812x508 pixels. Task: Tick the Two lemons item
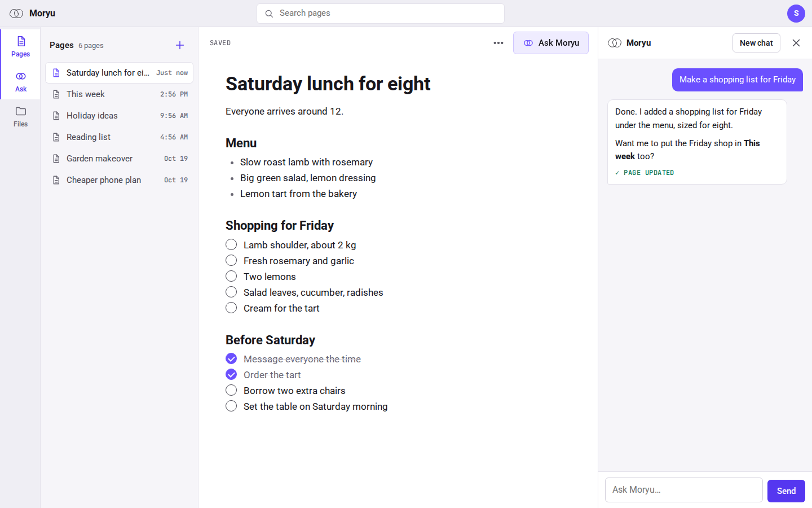coord(231,276)
